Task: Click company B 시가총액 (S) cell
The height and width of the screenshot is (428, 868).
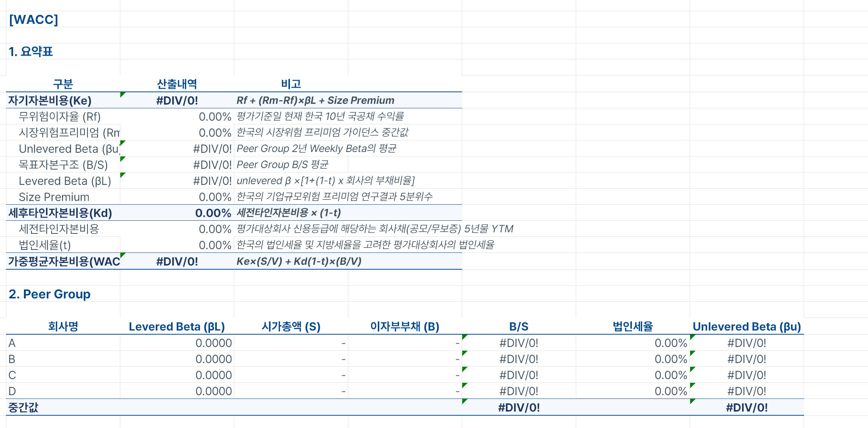Action: coord(291,359)
